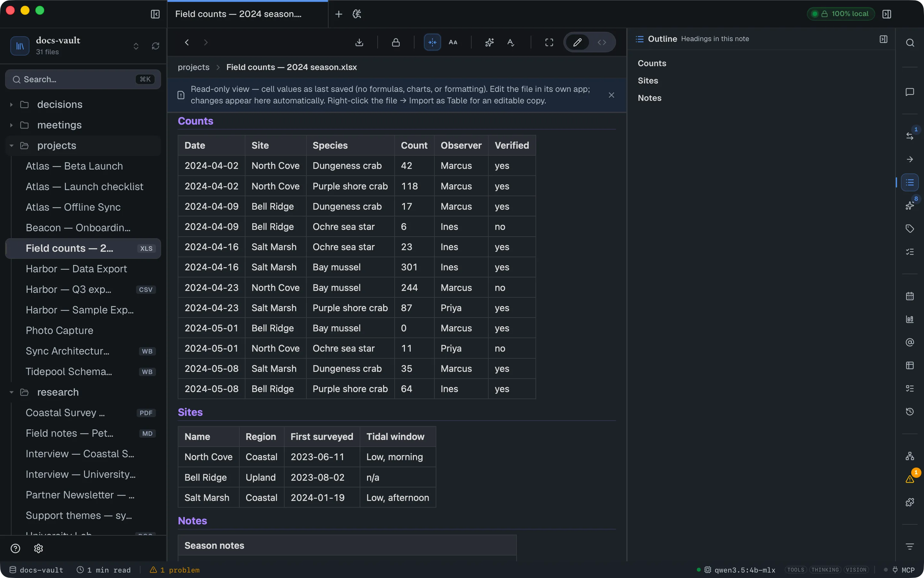
Task: Open the AI sparkles tool
Action: click(490, 42)
